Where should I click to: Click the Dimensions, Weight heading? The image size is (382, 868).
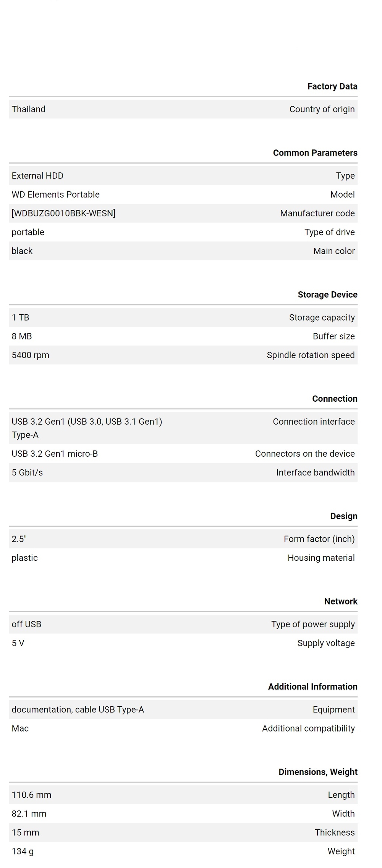318,772
